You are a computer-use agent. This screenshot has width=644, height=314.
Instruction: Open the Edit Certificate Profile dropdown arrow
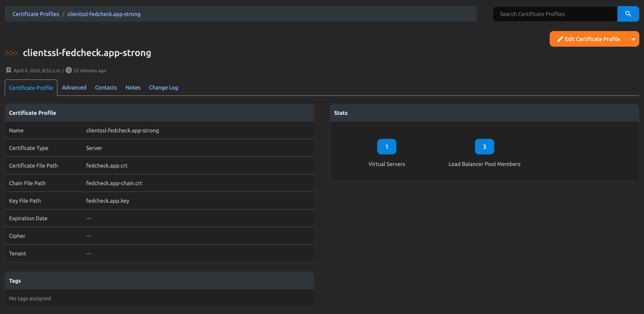point(633,39)
